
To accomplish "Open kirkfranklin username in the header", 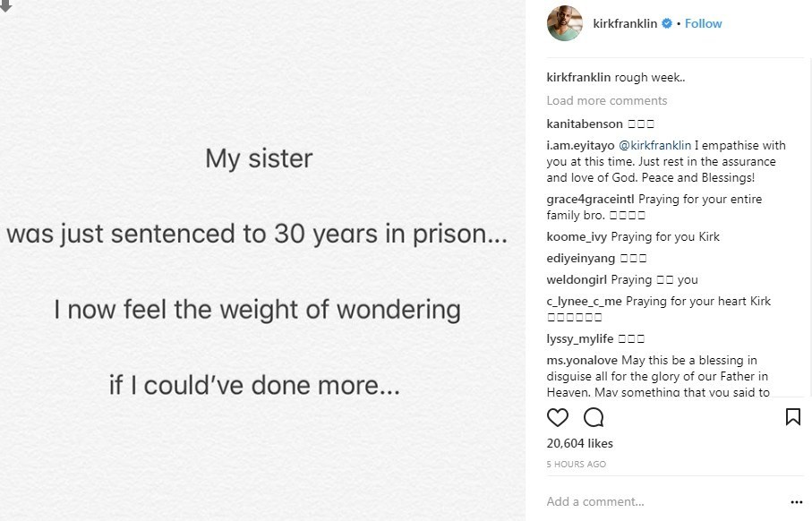I will (625, 24).
